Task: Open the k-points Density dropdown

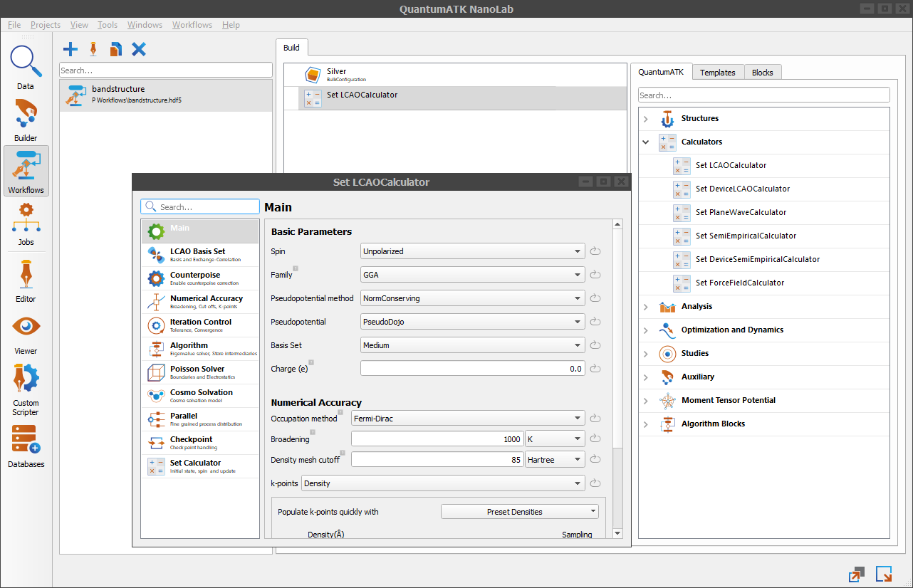Action: click(443, 483)
